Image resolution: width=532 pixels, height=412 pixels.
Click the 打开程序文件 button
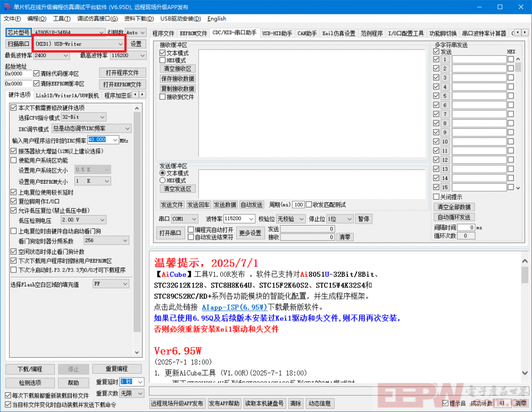point(122,73)
